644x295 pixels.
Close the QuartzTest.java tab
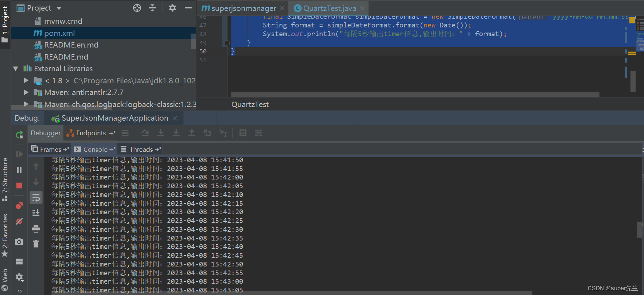pyautogui.click(x=362, y=8)
